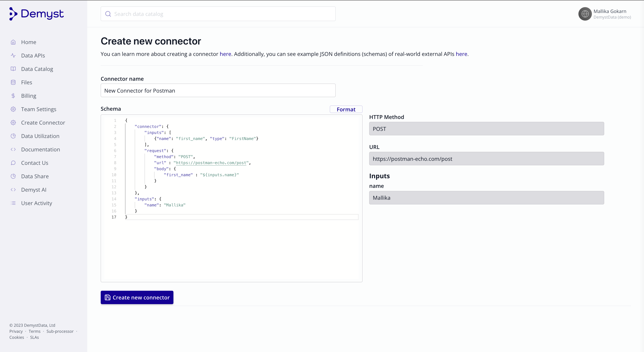The height and width of the screenshot is (352, 644).
Task: Click Create new connector button
Action: pos(137,297)
